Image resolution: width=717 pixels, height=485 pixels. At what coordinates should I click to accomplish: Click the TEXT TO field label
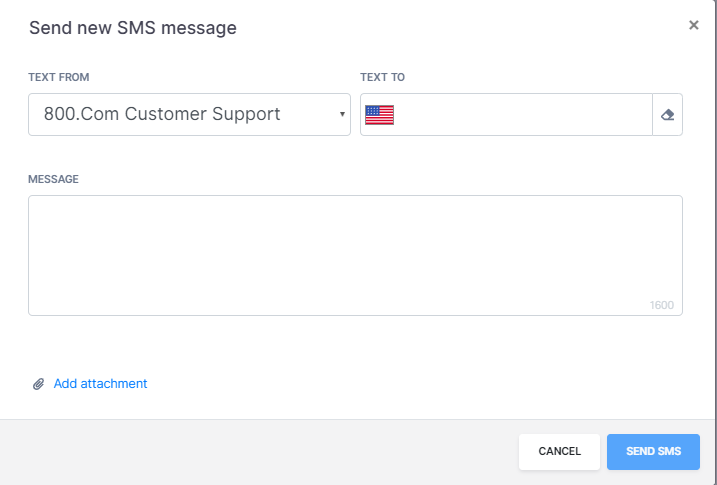pos(382,77)
